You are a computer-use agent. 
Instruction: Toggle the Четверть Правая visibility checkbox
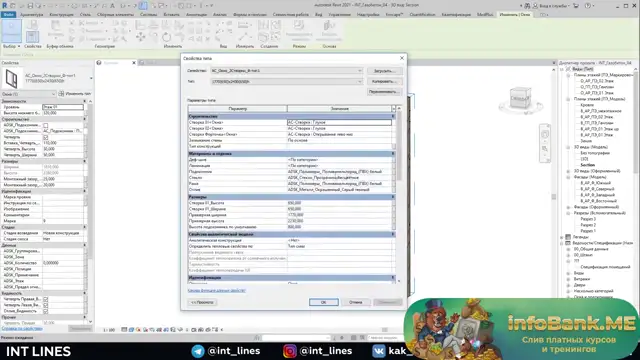point(46,299)
